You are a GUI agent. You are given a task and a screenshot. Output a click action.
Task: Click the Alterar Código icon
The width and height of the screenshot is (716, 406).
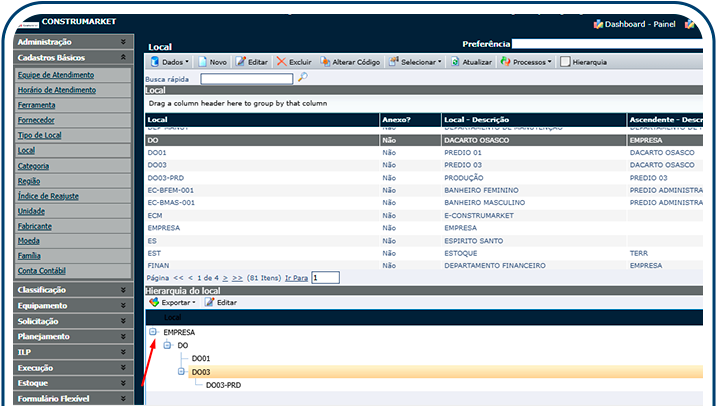324,62
